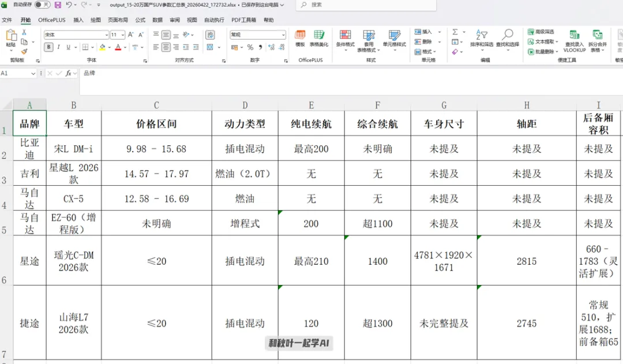Click 插入 insert cells button

423,32
